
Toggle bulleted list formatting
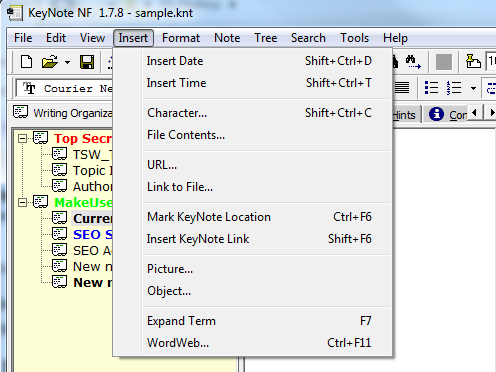click(x=431, y=88)
